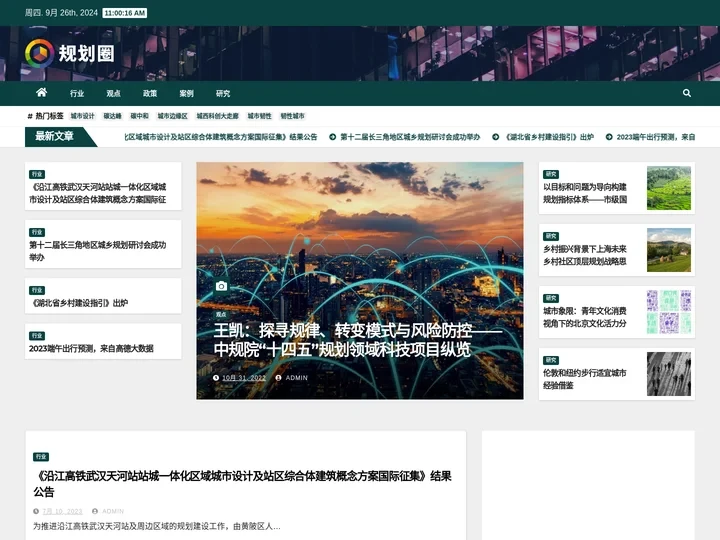Click the 观点 badge on featured article
This screenshot has height=540, width=720.
coord(221,315)
